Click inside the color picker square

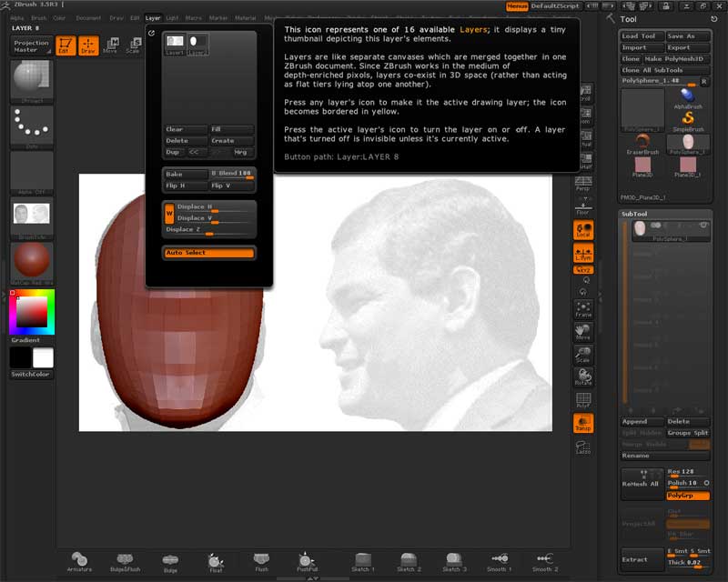[x=32, y=311]
